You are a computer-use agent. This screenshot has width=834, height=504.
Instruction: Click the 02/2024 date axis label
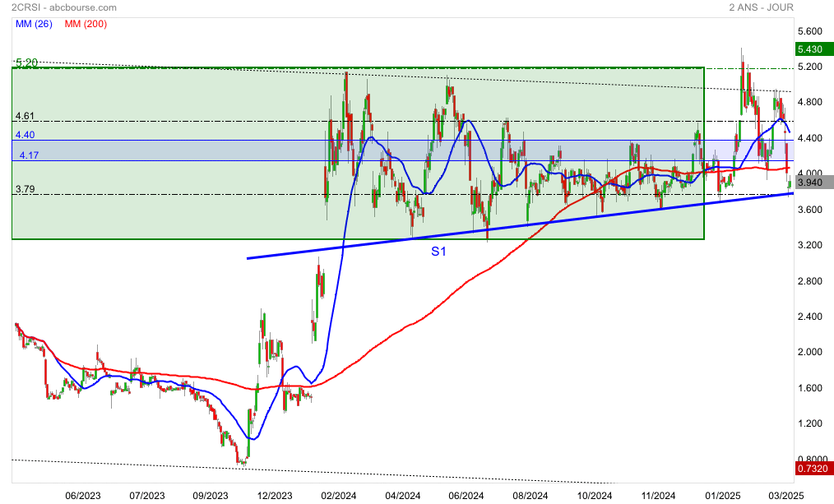pos(338,496)
